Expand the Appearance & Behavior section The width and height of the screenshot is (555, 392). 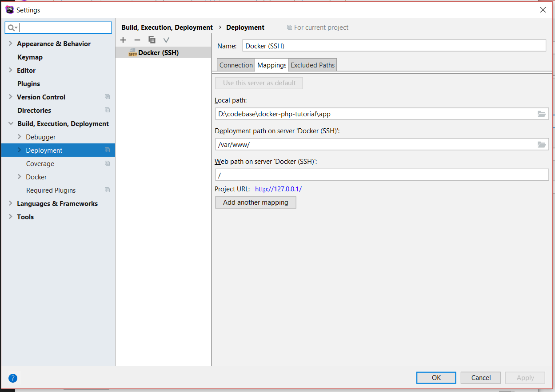11,44
